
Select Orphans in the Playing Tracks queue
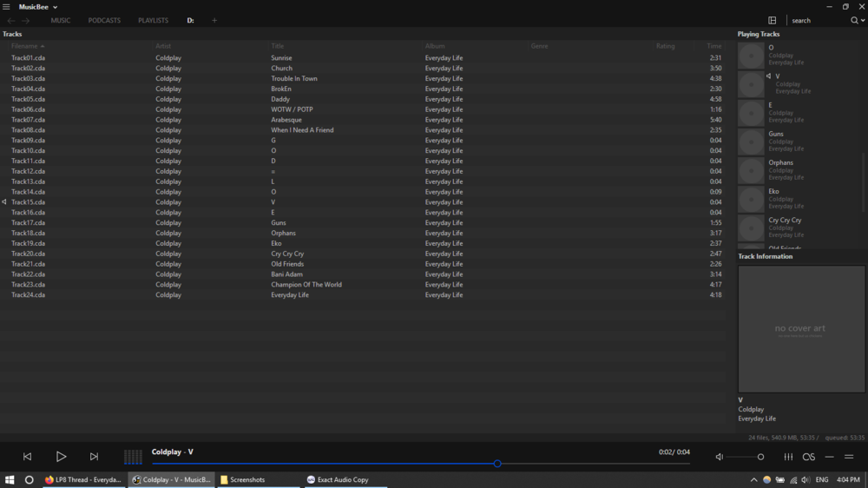coord(780,163)
